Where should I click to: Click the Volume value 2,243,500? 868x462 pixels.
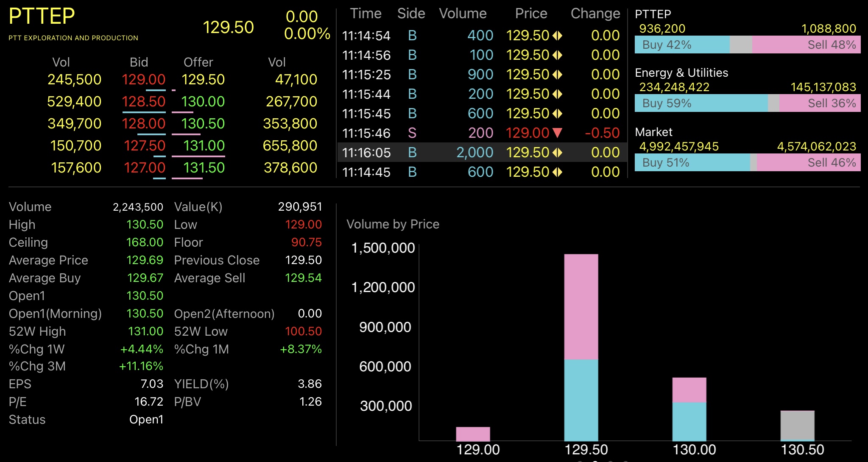138,207
